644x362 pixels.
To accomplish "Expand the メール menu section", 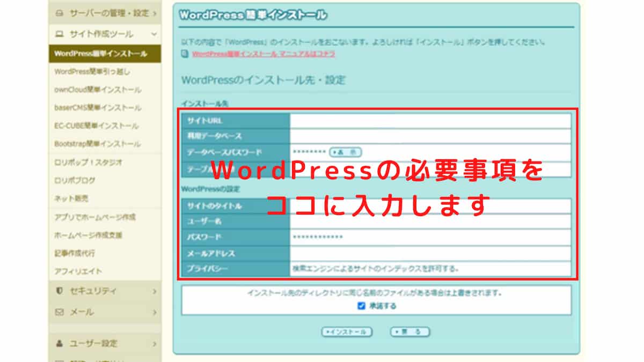I will click(x=105, y=312).
